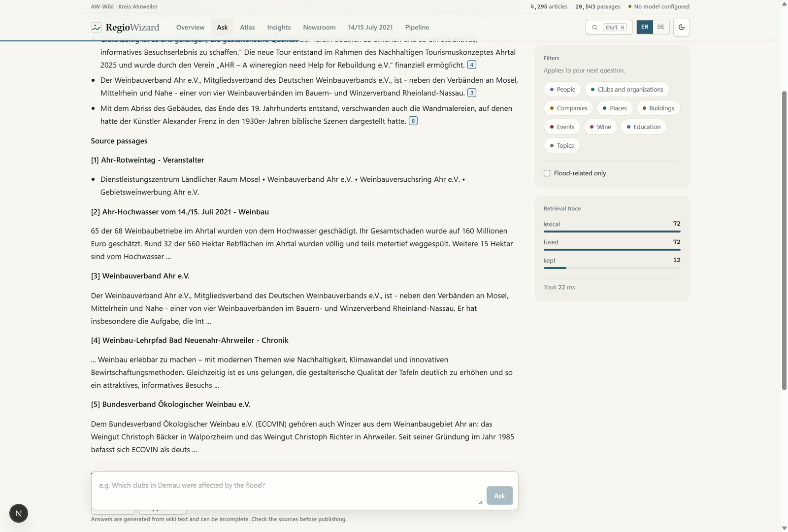
Task: Click the 'Took 22 ms' text
Action: click(x=559, y=287)
